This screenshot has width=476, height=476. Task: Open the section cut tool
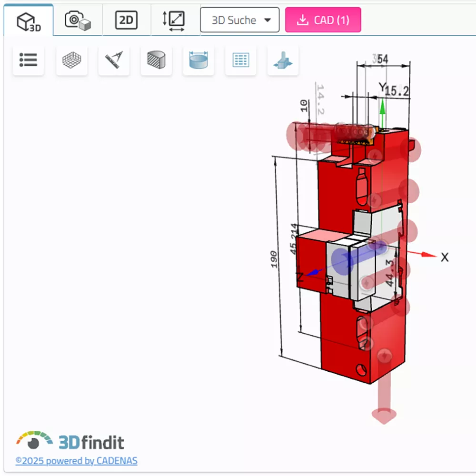(156, 60)
